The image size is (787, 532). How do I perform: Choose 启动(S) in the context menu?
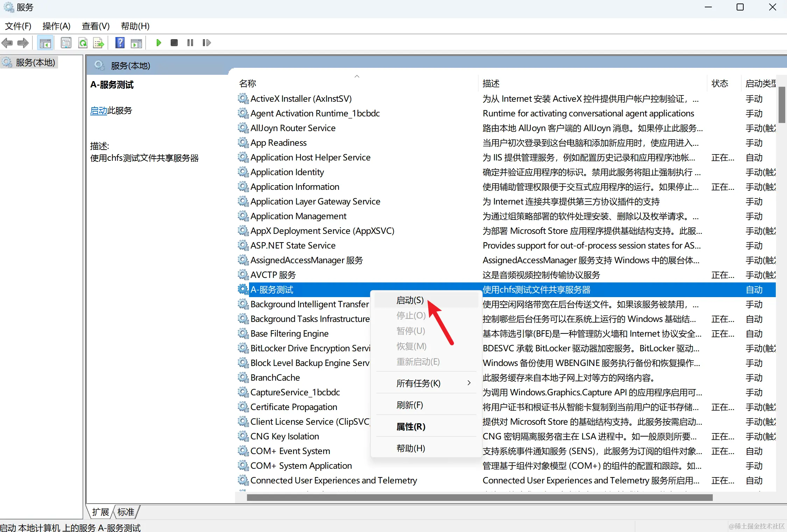[x=410, y=300]
